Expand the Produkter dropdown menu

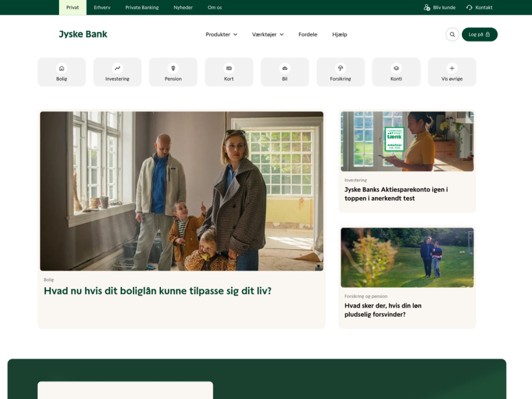point(221,34)
